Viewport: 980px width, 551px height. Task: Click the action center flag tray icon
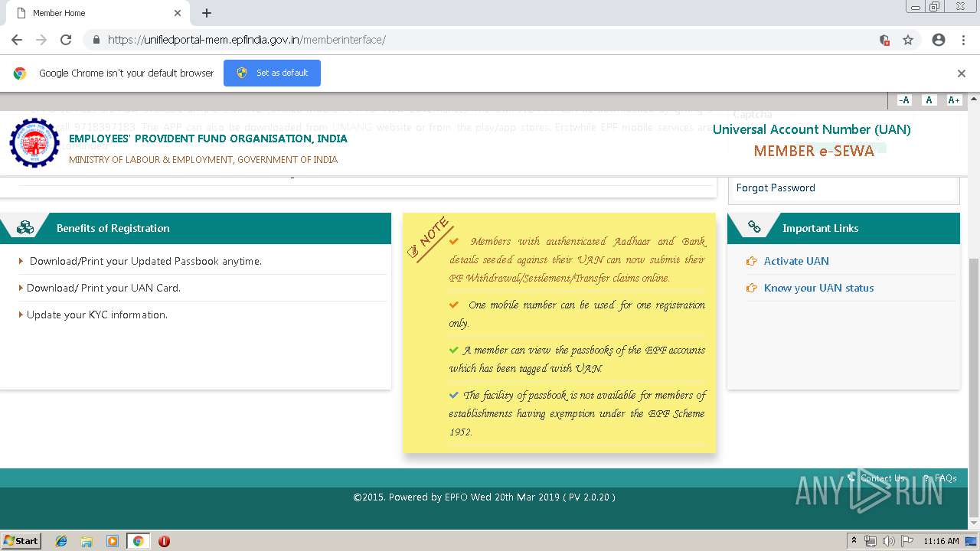point(906,541)
